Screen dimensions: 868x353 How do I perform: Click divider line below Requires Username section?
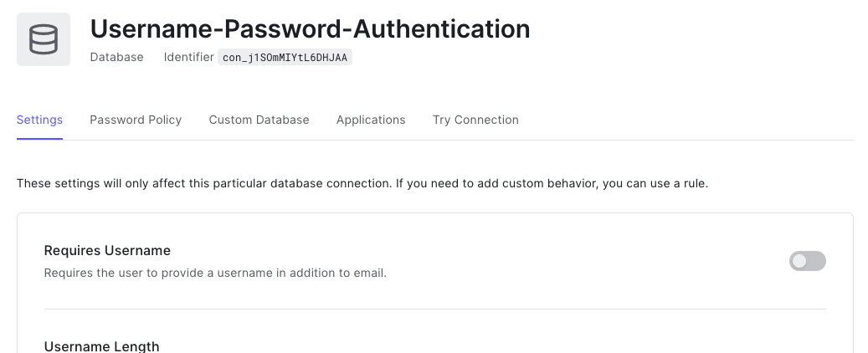[x=434, y=309]
